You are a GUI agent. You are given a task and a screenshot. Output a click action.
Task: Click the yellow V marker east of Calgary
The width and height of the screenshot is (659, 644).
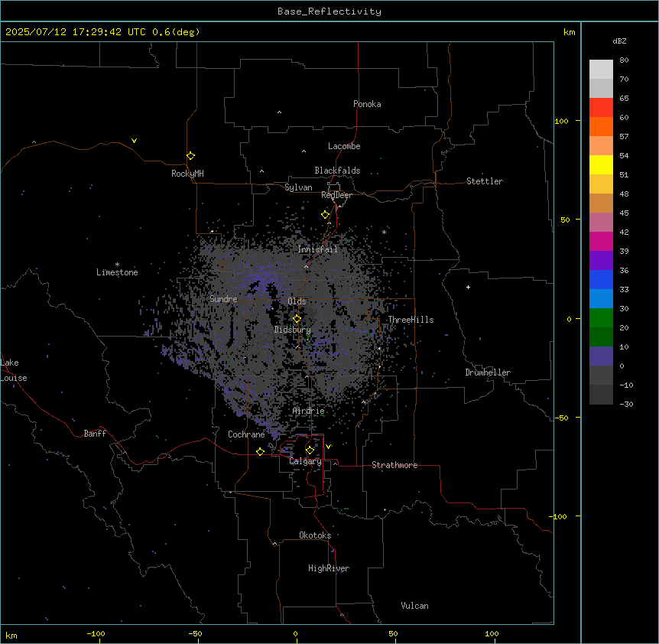click(328, 447)
